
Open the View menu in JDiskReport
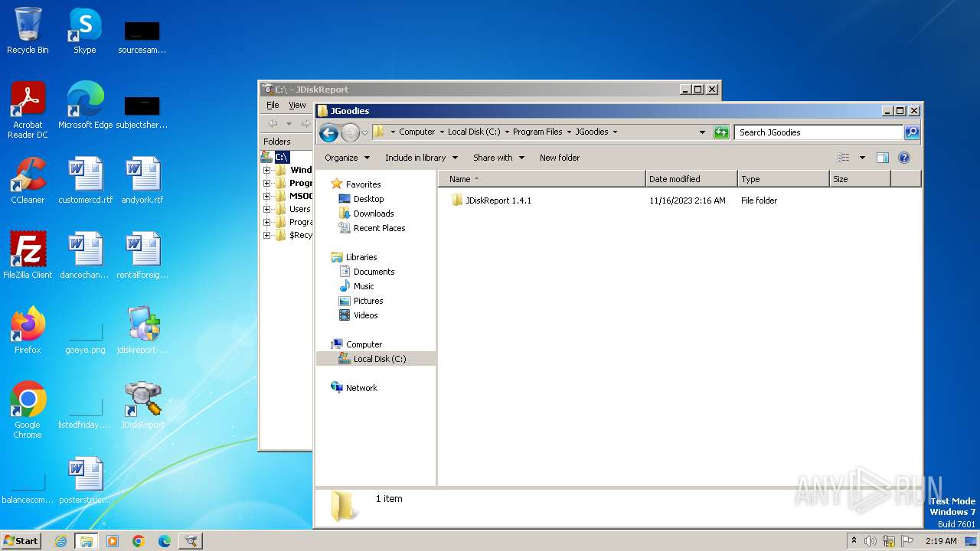click(x=297, y=105)
